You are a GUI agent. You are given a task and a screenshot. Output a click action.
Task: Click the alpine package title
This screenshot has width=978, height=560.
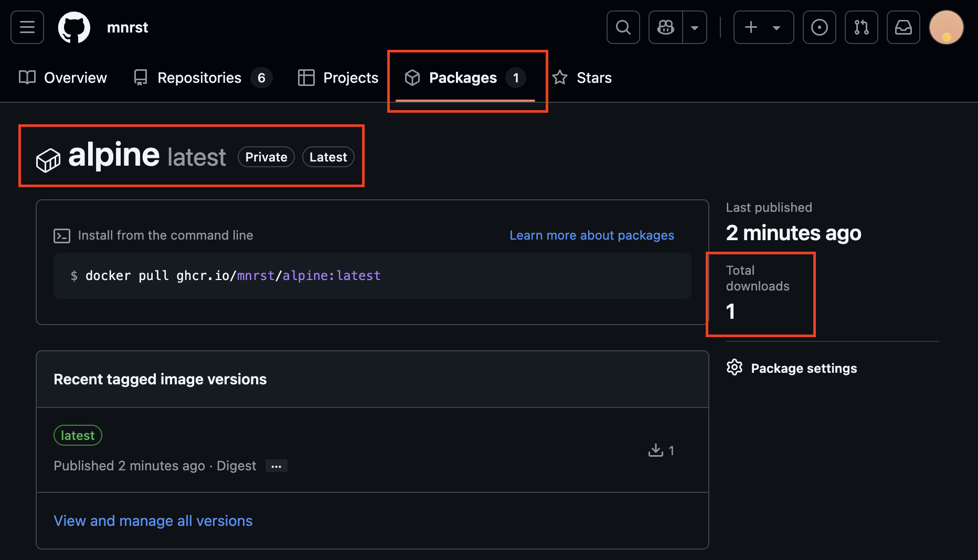114,155
